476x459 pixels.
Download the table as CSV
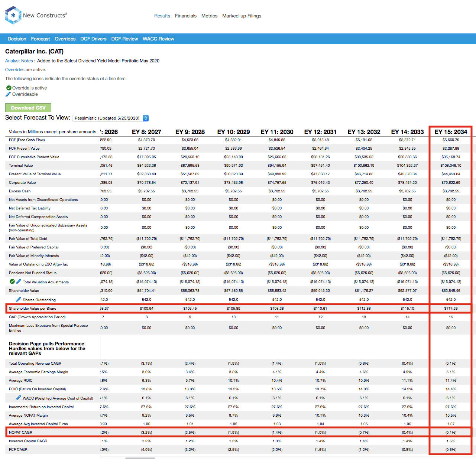tap(28, 108)
